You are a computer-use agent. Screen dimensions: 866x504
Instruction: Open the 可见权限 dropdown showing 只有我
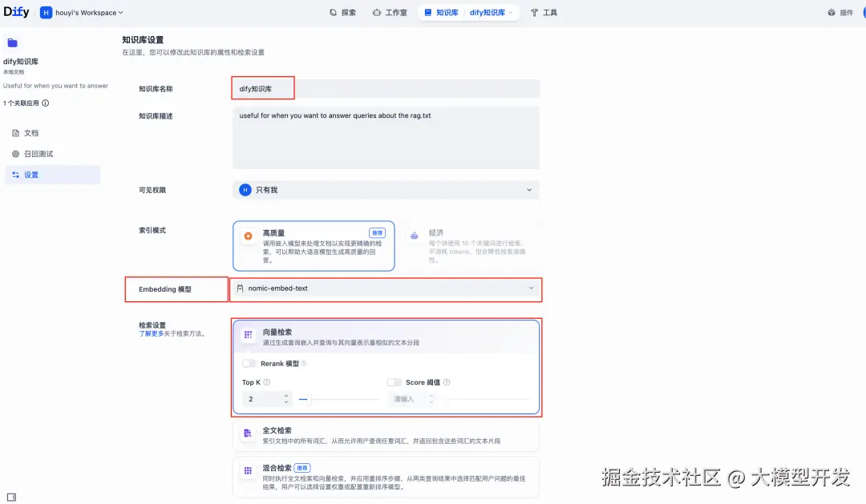(386, 190)
